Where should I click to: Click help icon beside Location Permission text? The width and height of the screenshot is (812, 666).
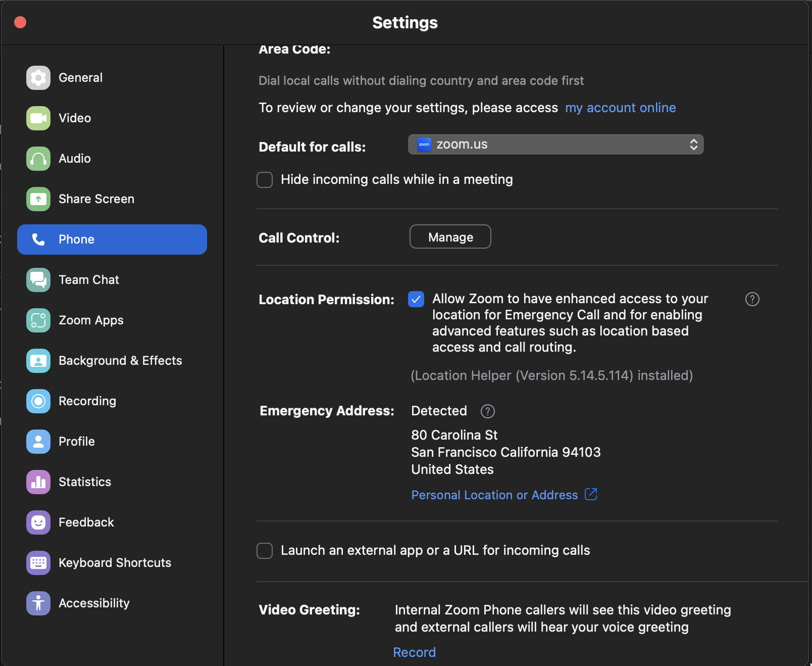pyautogui.click(x=752, y=300)
